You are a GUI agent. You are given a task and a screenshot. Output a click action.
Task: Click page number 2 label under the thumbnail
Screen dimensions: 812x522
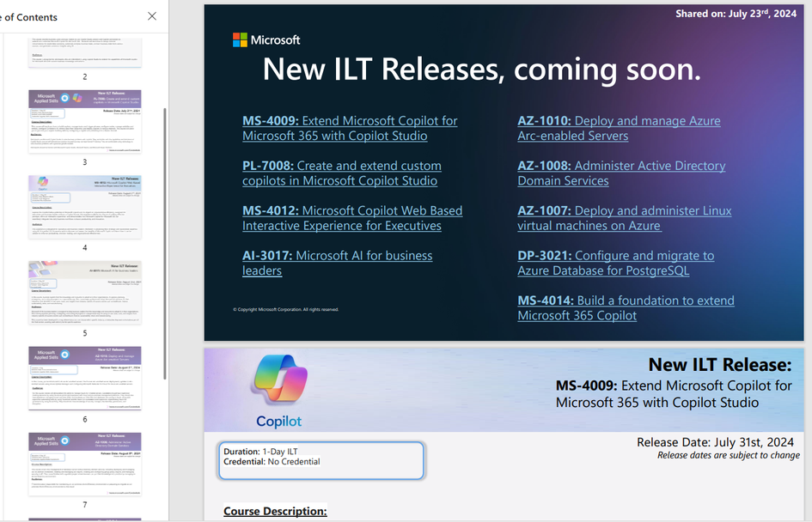[x=85, y=76]
